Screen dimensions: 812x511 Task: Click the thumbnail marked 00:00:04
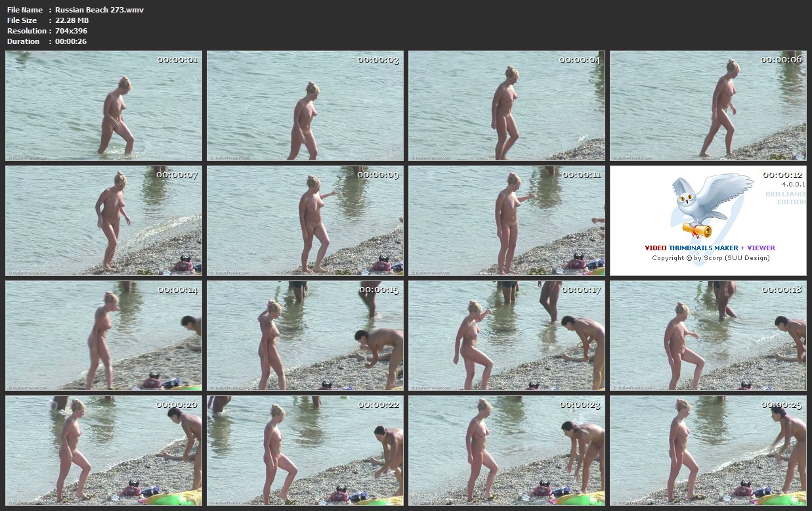point(507,106)
